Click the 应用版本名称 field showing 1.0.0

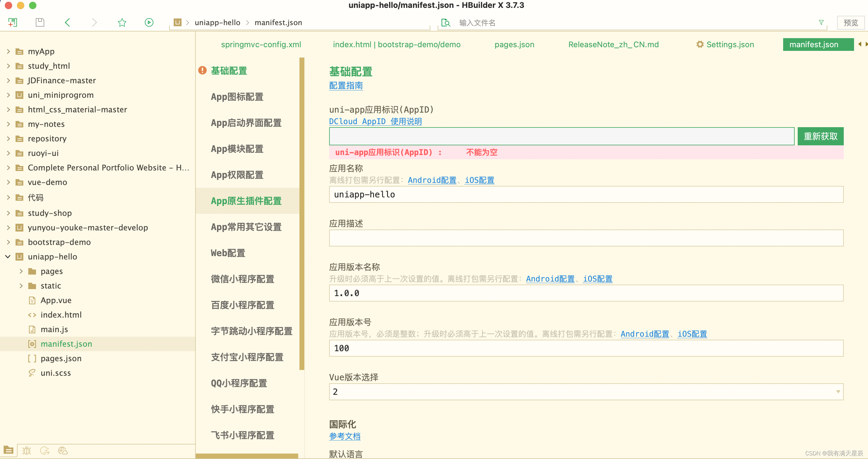click(x=586, y=293)
